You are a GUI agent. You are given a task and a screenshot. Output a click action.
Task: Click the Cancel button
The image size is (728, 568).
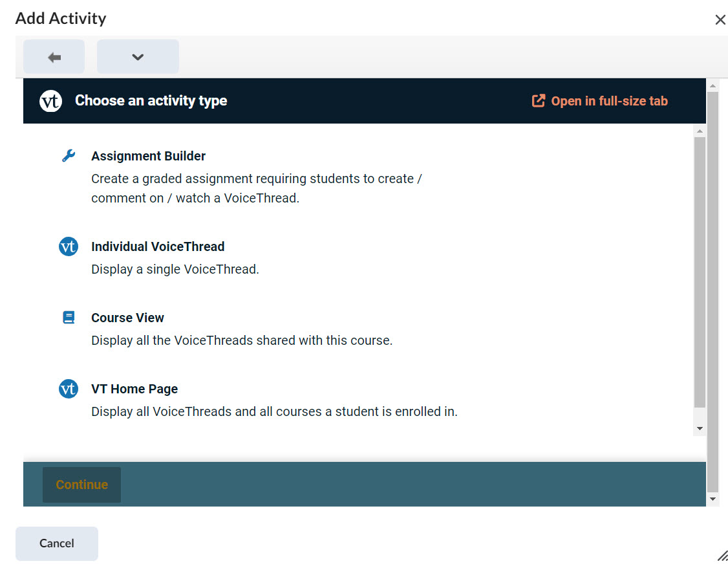coord(56,543)
